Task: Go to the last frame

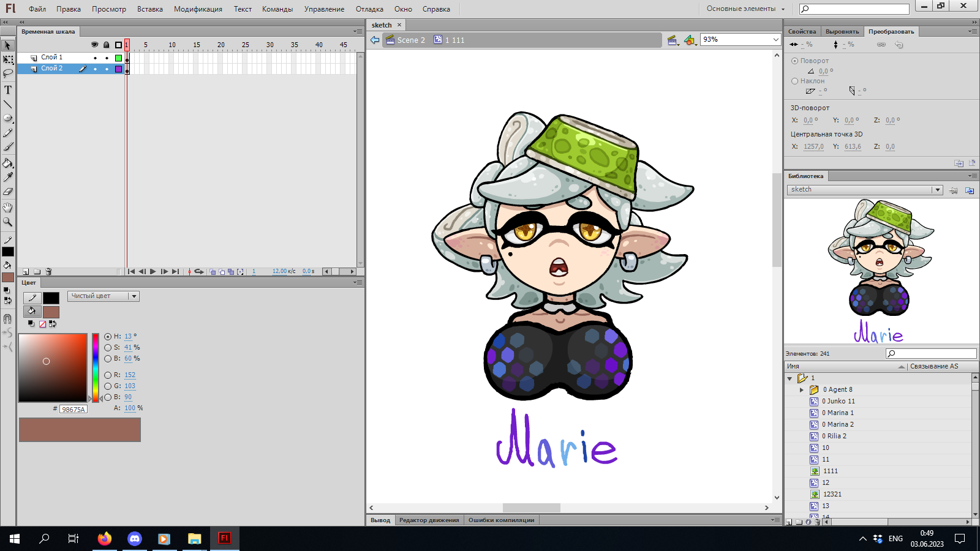Action: (176, 272)
